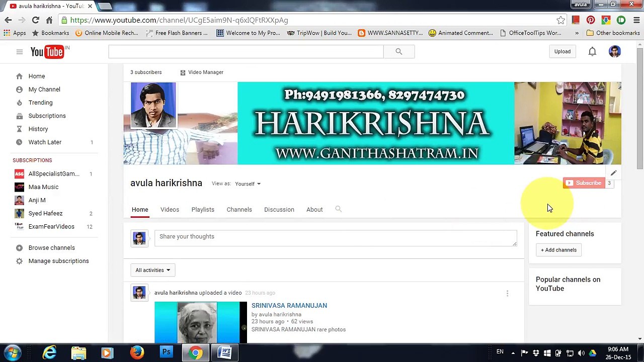Viewport: 644px width, 362px height.
Task: Launch Firefox from taskbar
Action: click(x=137, y=352)
